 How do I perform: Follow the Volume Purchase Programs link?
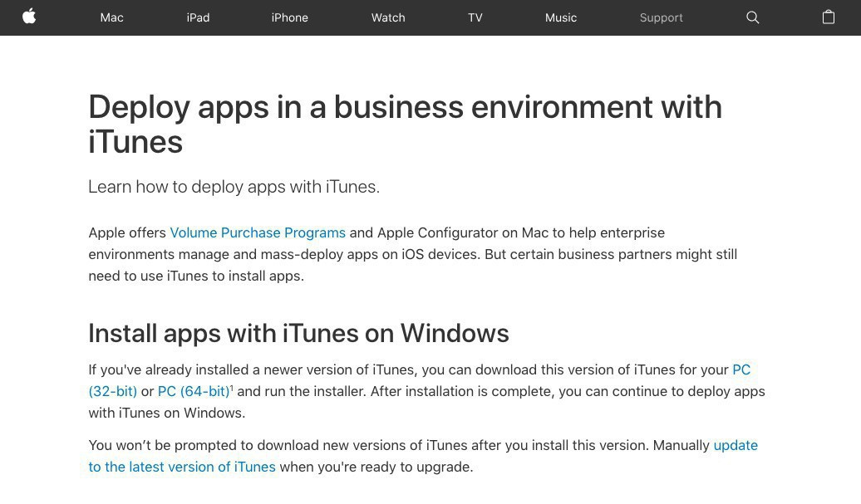coord(258,232)
